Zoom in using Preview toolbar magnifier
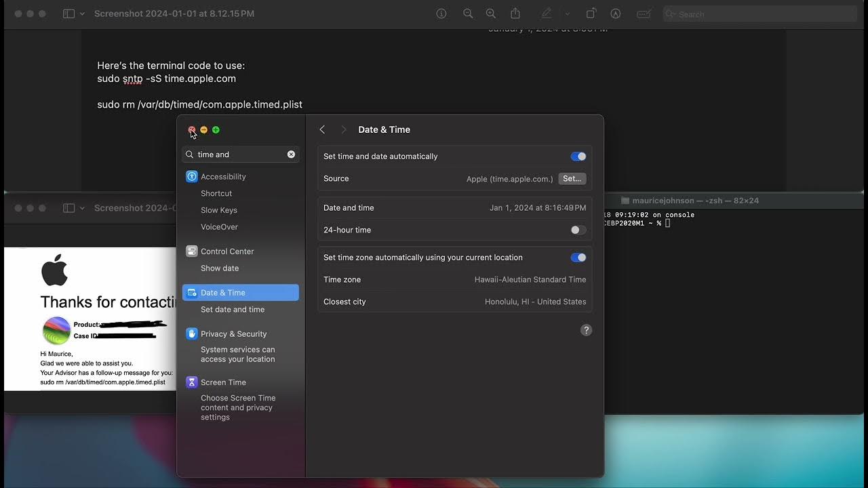This screenshot has width=868, height=488. 491,14
